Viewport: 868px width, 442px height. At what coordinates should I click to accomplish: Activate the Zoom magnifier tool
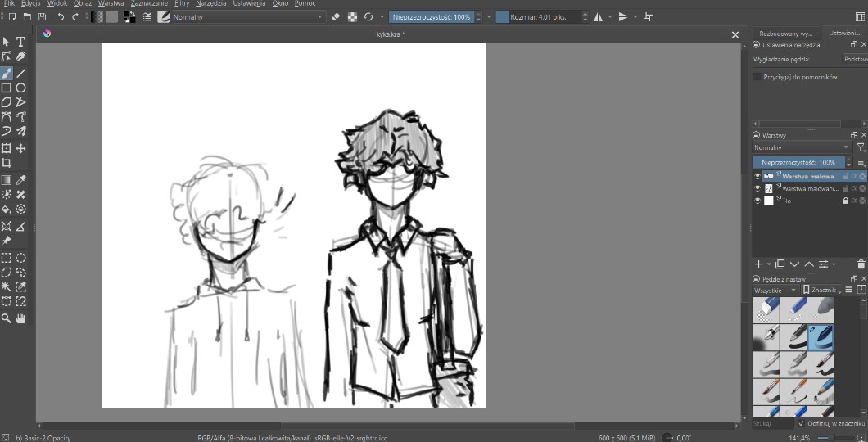(7, 318)
